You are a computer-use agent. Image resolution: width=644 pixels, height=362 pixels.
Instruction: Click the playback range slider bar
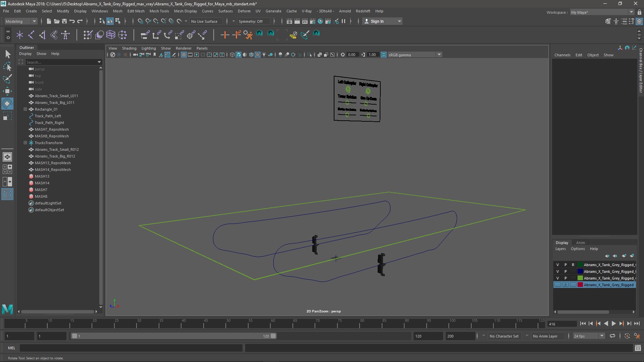point(173,336)
